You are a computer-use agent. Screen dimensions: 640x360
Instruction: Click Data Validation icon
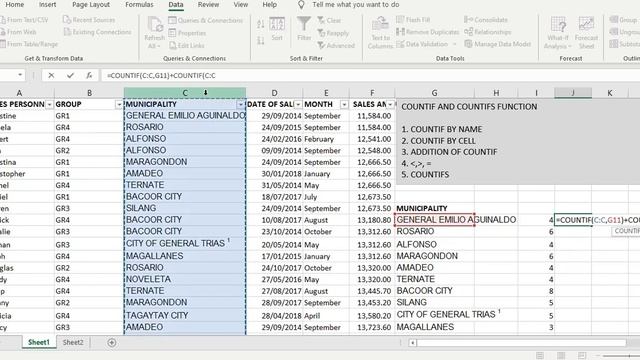(400, 44)
